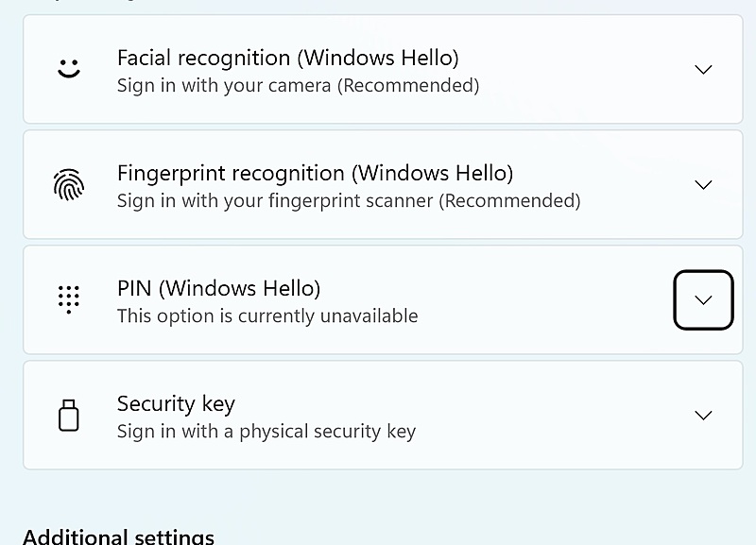Click the Fingerprint recognition row icon

tap(68, 184)
